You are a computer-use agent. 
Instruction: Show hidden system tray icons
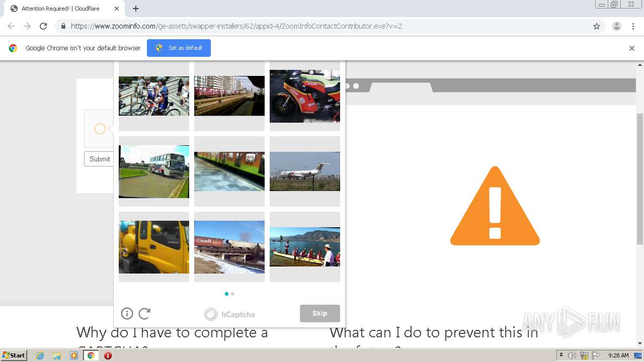click(x=561, y=355)
